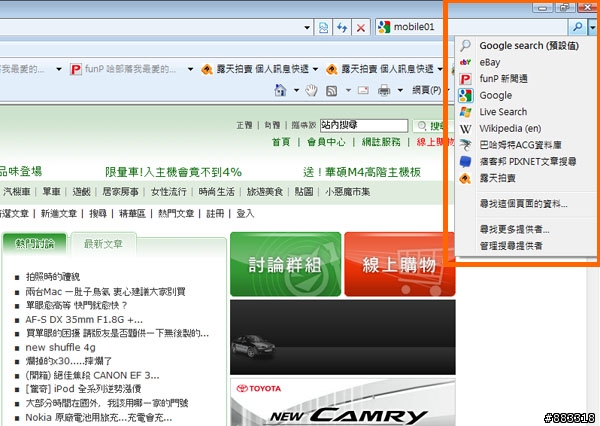Screen dimensions: 600x426
Task: Click 熱門文章 sub-nav link
Action: point(176,214)
